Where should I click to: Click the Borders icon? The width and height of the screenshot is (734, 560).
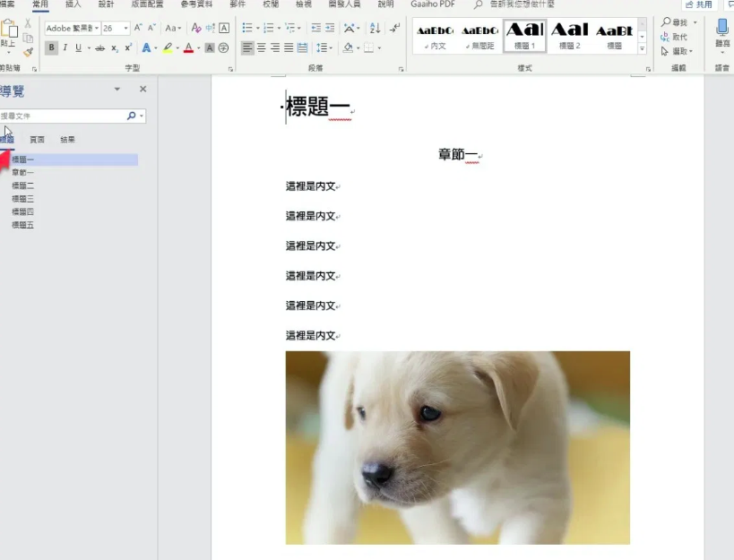(369, 47)
